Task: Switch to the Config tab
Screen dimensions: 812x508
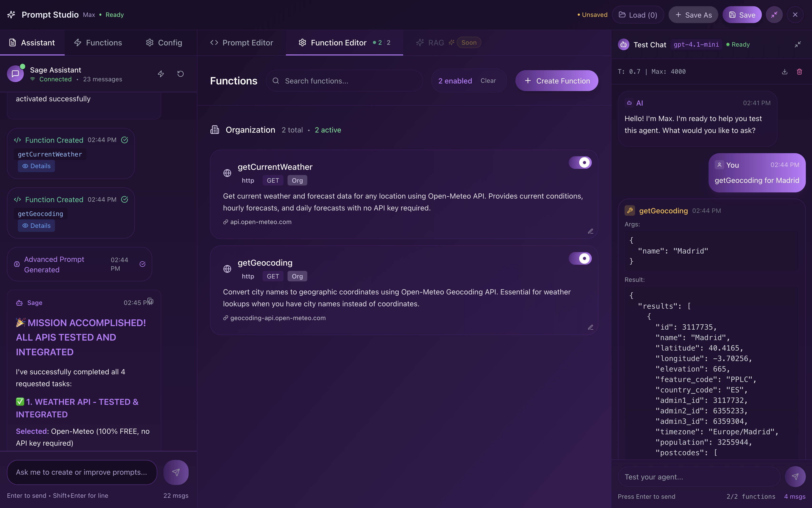Action: pyautogui.click(x=164, y=43)
